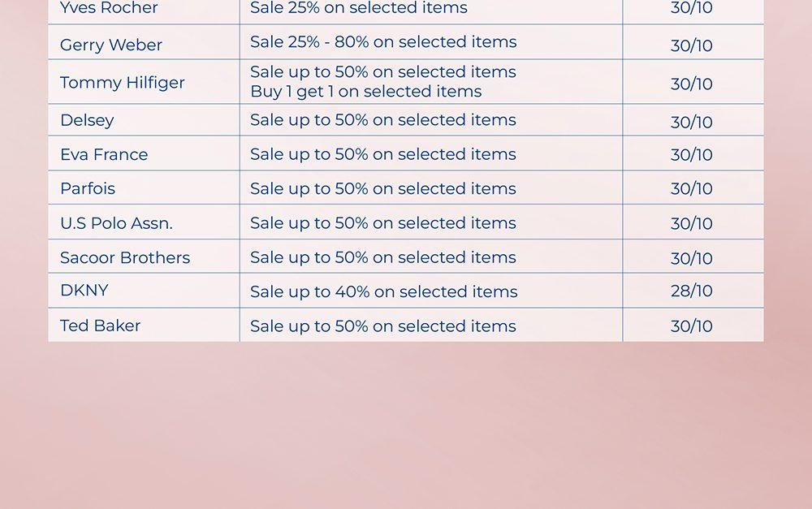Open the U.S Polo Assn. entry
This screenshot has width=812, height=509.
pyautogui.click(x=116, y=223)
